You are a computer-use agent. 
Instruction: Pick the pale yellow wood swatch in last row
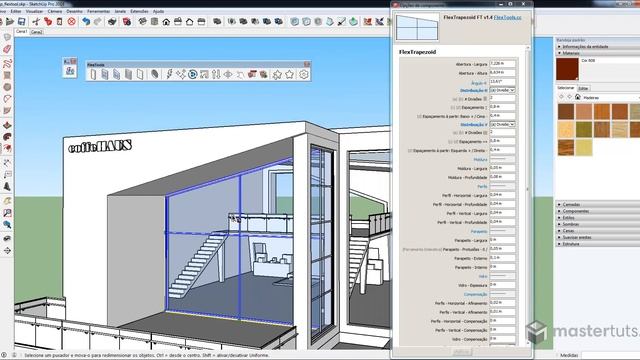click(584, 148)
